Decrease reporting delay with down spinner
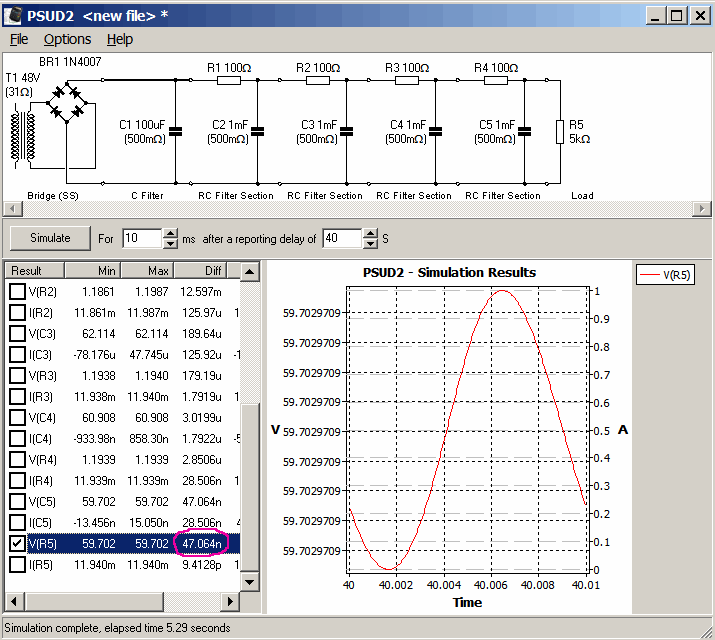This screenshot has width=715, height=640. pos(370,243)
